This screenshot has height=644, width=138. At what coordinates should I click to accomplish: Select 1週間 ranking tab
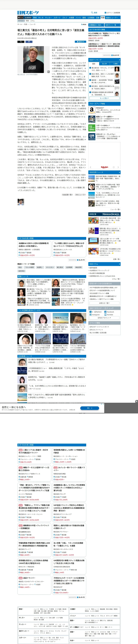pos(115,64)
